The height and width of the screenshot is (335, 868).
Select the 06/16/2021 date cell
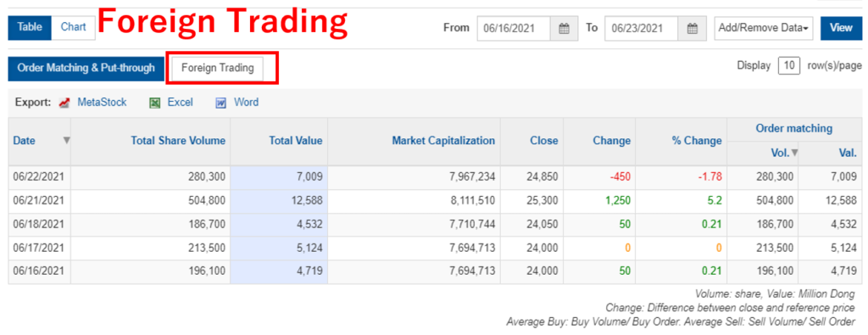pos(39,272)
